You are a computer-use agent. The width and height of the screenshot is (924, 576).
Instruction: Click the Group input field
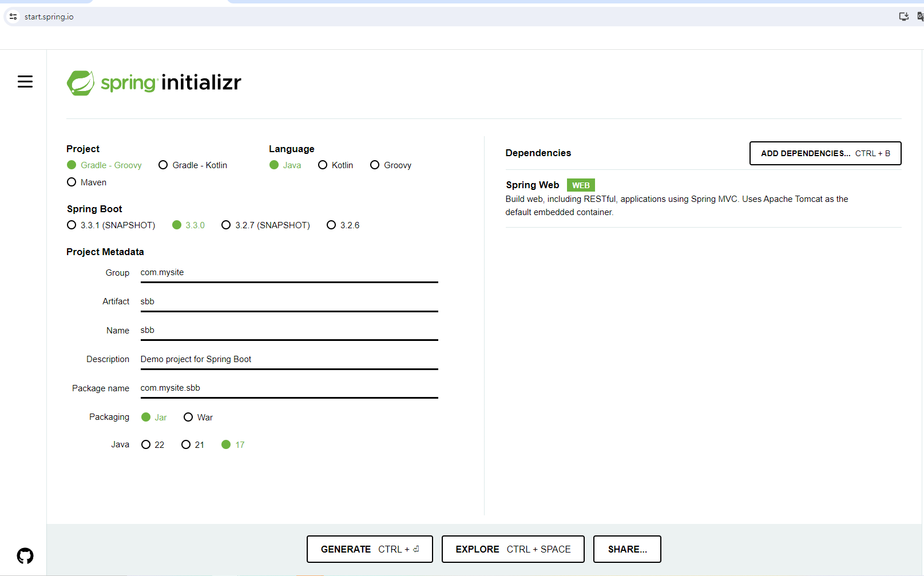point(290,273)
